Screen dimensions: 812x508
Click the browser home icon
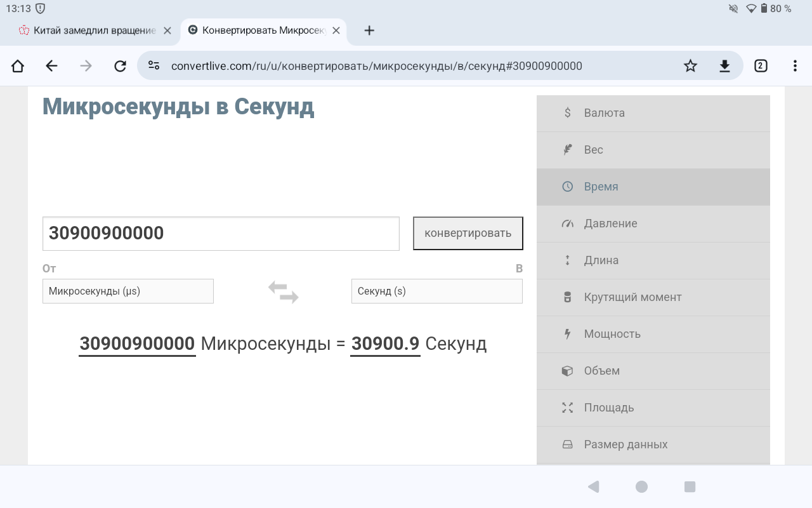click(x=18, y=66)
